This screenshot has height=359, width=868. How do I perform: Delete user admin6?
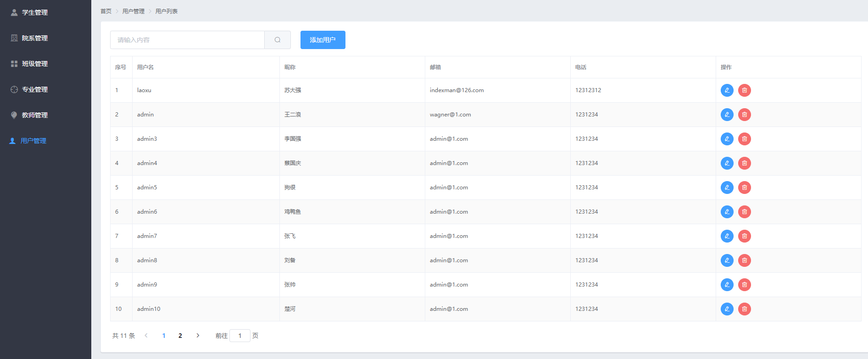point(744,212)
